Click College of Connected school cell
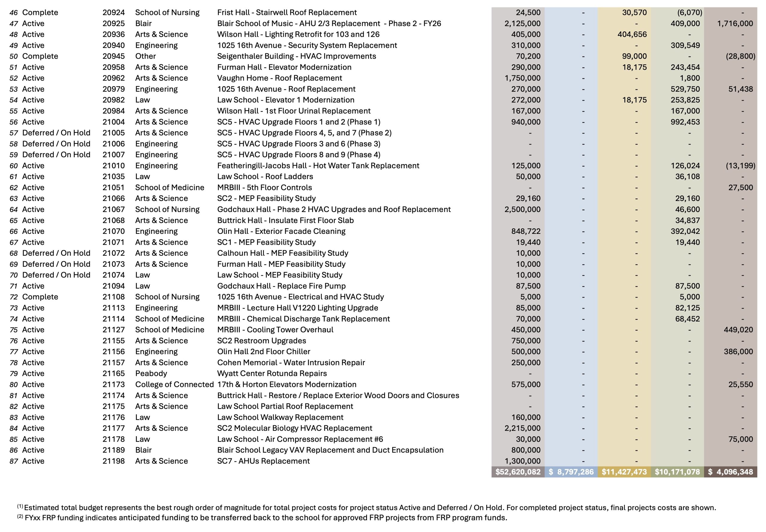Screen dimensions: 766x532 [174, 384]
